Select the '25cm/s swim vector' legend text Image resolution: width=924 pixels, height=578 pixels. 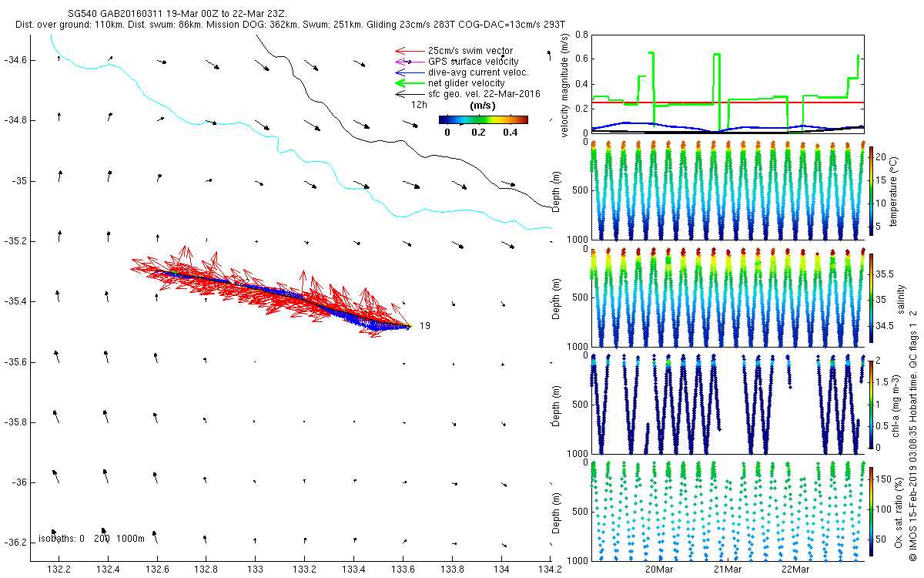[470, 51]
